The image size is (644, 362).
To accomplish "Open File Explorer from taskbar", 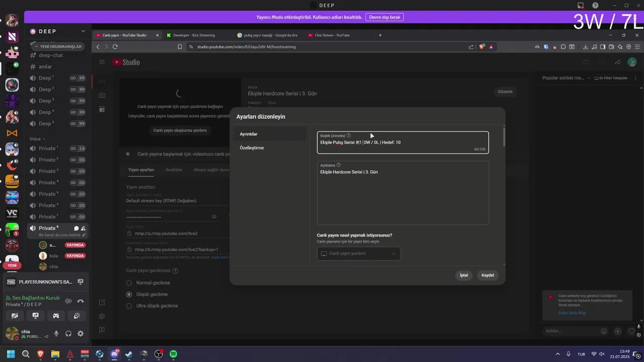I will point(55,354).
